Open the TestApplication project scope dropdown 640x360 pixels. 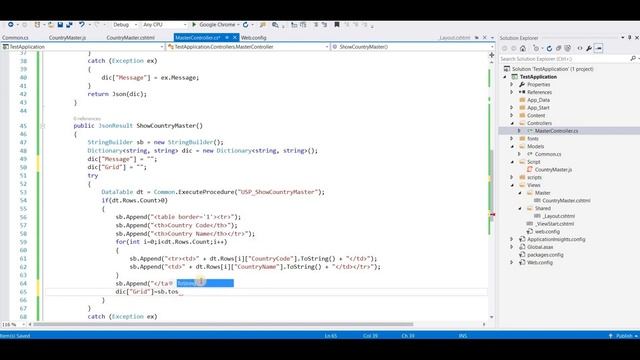(x=162, y=47)
